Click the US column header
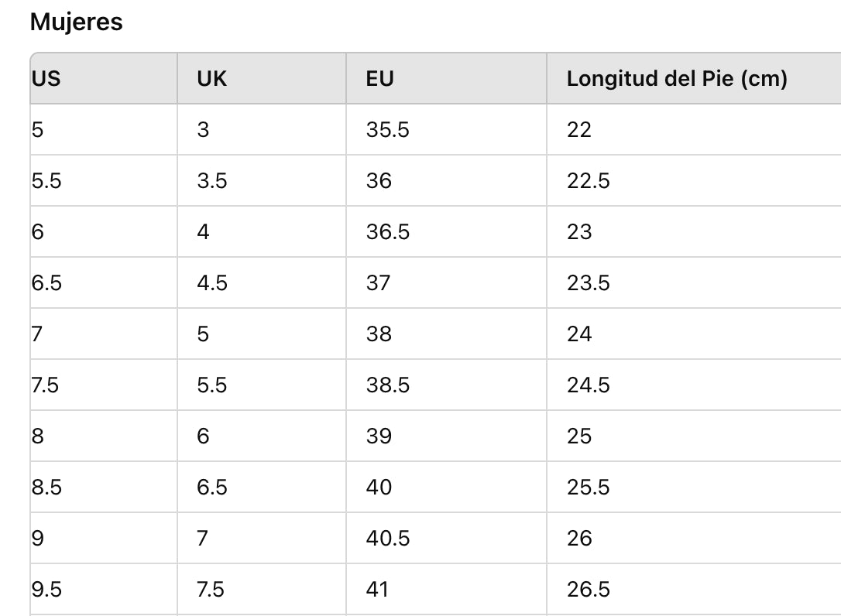The width and height of the screenshot is (841, 616). (46, 78)
